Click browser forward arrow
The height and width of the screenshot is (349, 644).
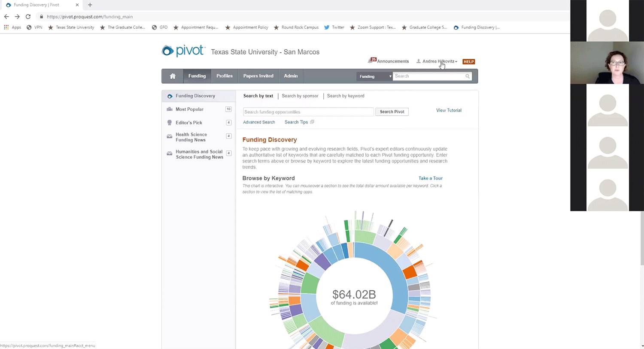tap(17, 17)
